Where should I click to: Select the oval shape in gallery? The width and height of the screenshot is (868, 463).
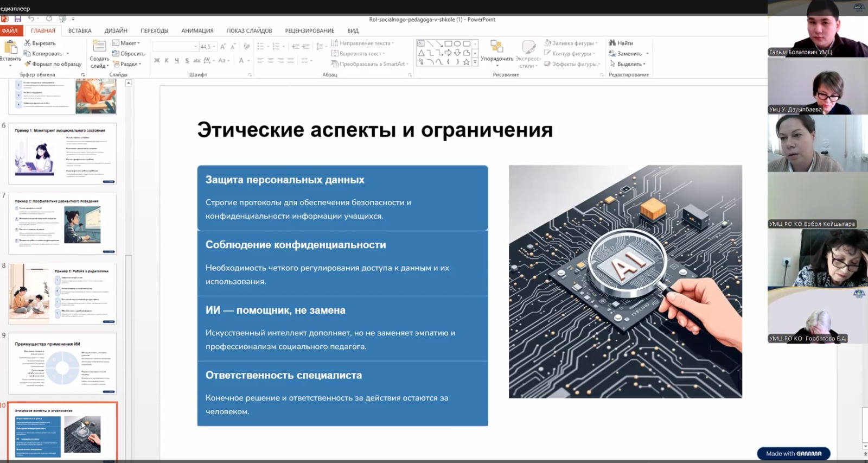(457, 43)
